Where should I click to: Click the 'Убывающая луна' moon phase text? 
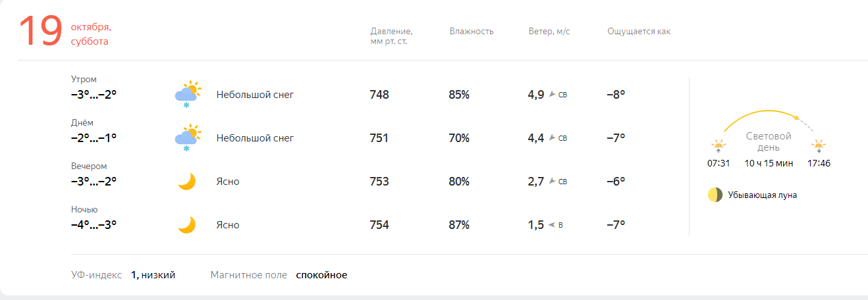(763, 195)
